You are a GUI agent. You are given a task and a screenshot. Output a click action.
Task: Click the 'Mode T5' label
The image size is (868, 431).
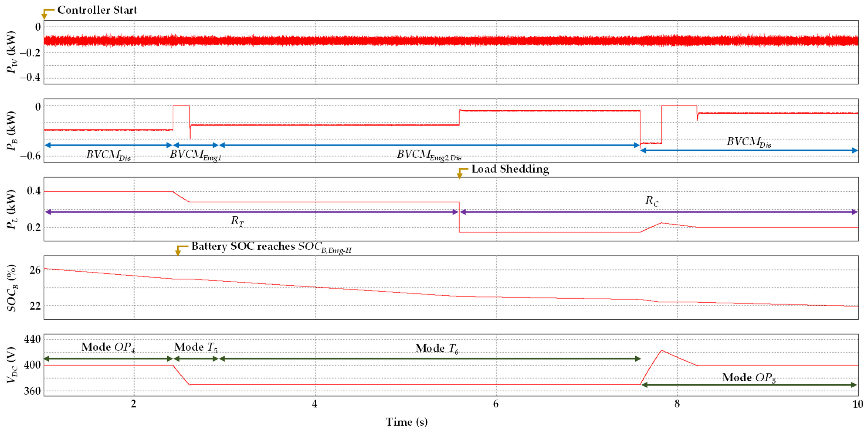pyautogui.click(x=196, y=347)
